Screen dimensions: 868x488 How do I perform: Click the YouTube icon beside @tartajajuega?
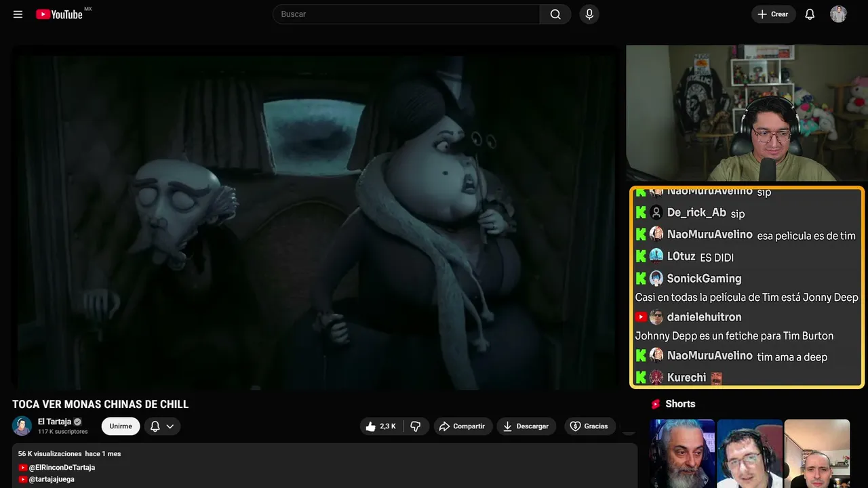(23, 479)
